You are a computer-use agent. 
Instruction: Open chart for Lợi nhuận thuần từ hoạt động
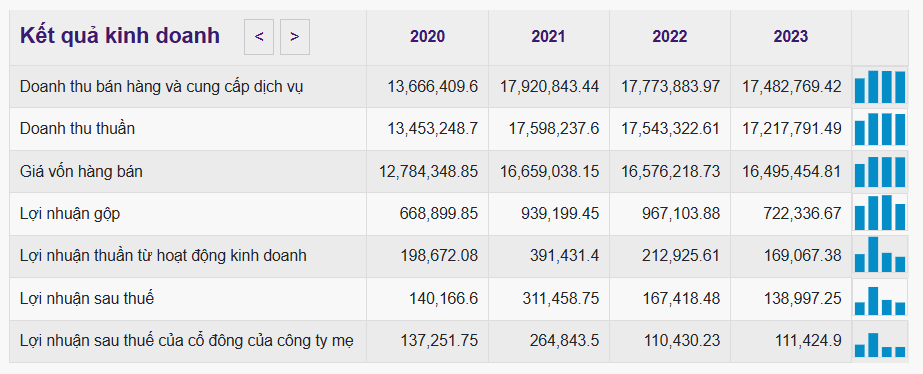[x=880, y=256]
